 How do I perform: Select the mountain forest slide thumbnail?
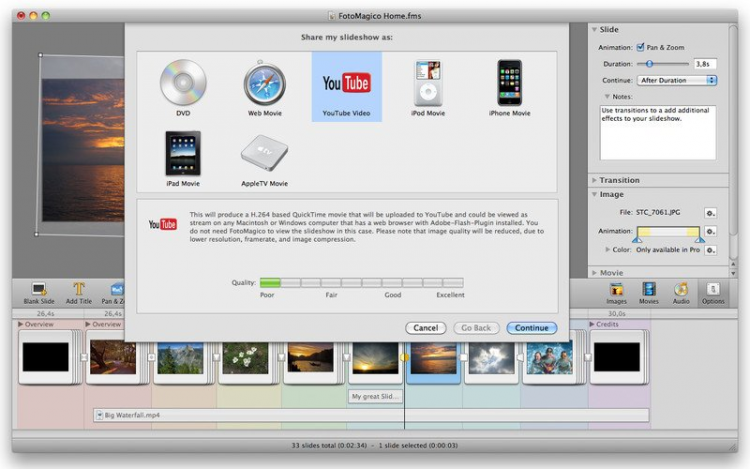(180, 357)
